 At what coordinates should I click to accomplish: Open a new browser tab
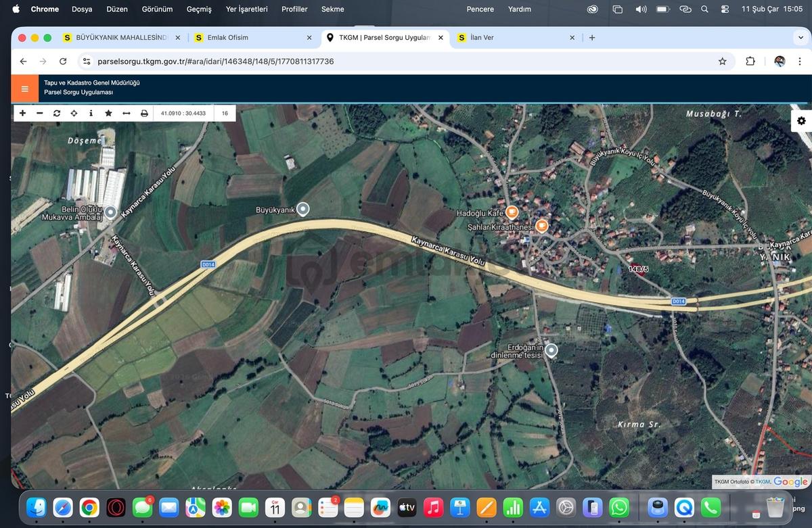(x=592, y=38)
